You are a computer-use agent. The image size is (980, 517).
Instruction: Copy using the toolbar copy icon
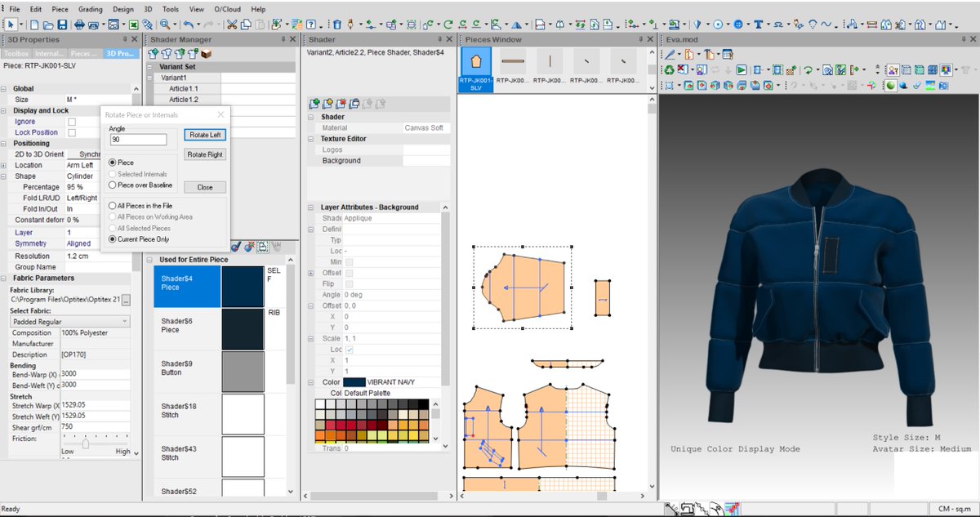(x=246, y=25)
